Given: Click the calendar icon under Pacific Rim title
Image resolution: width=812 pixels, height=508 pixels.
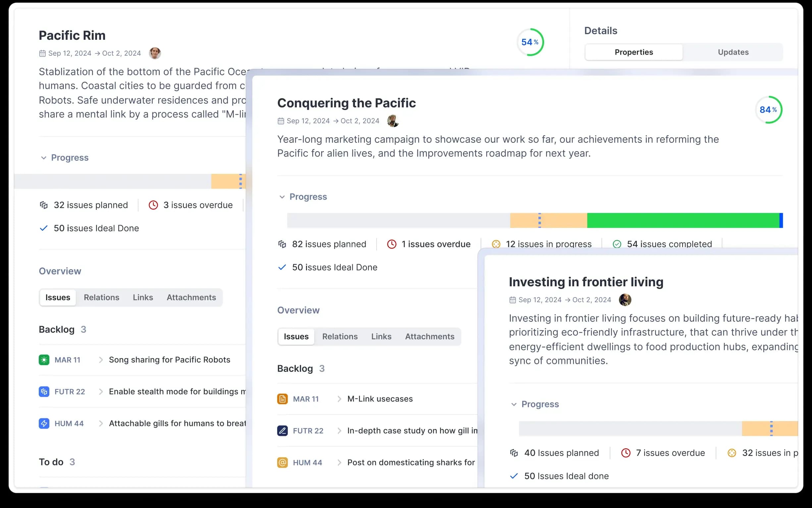Looking at the screenshot, I should [x=42, y=53].
